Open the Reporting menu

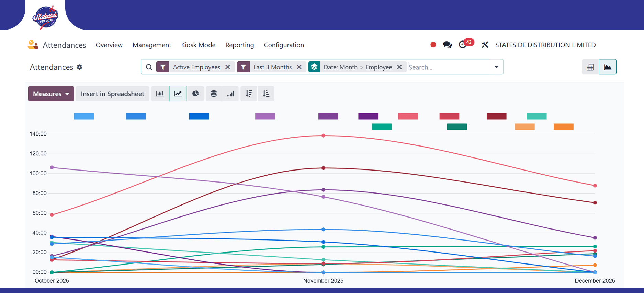[x=240, y=45]
